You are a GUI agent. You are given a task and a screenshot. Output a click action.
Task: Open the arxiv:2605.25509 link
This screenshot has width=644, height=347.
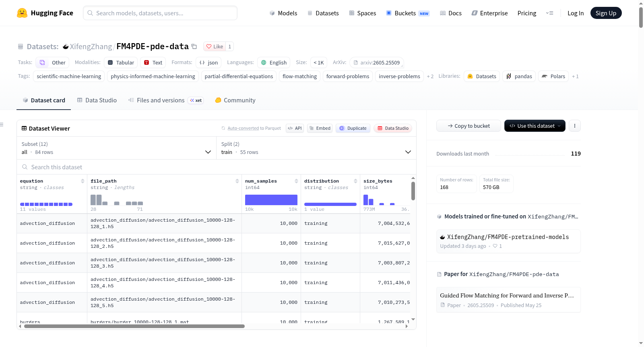(x=377, y=62)
